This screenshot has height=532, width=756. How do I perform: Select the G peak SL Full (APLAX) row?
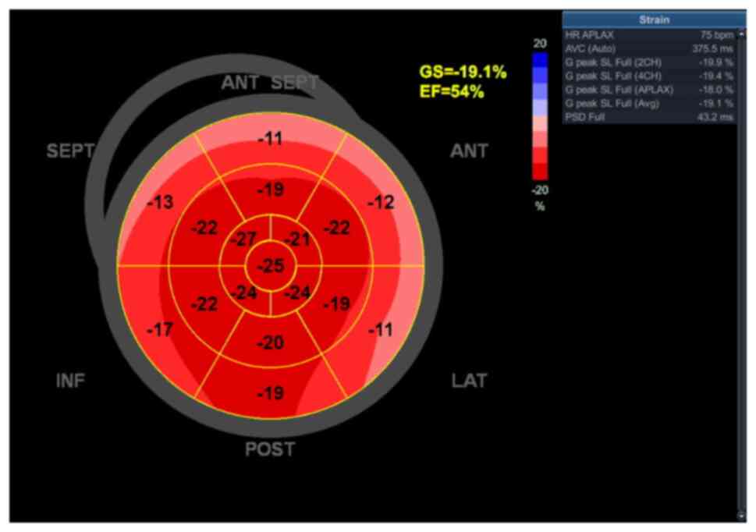[x=649, y=90]
